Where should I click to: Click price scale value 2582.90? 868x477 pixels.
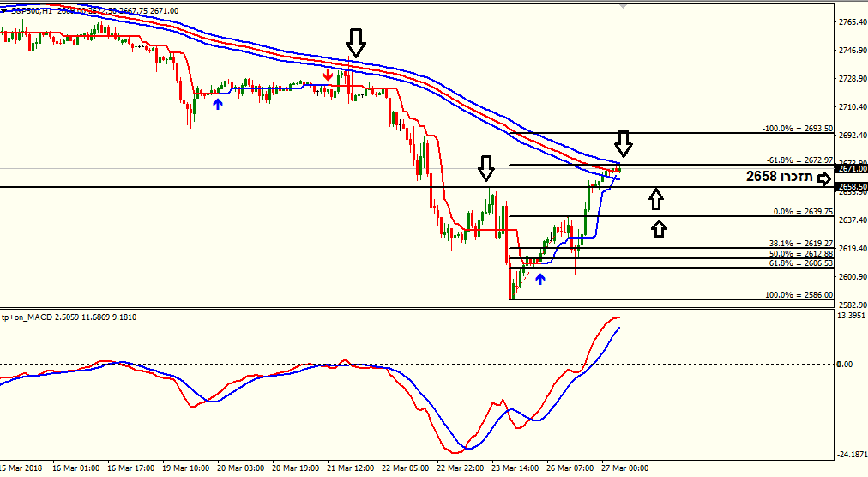pos(853,305)
